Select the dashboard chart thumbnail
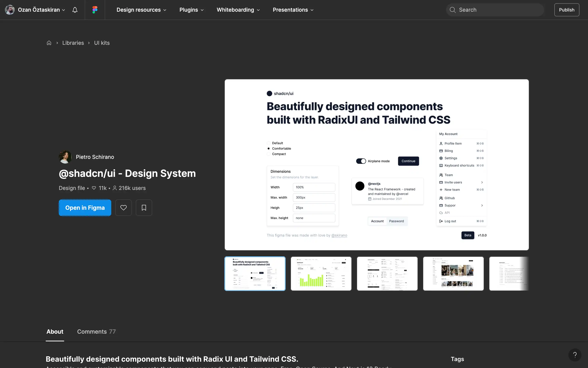 click(x=321, y=274)
